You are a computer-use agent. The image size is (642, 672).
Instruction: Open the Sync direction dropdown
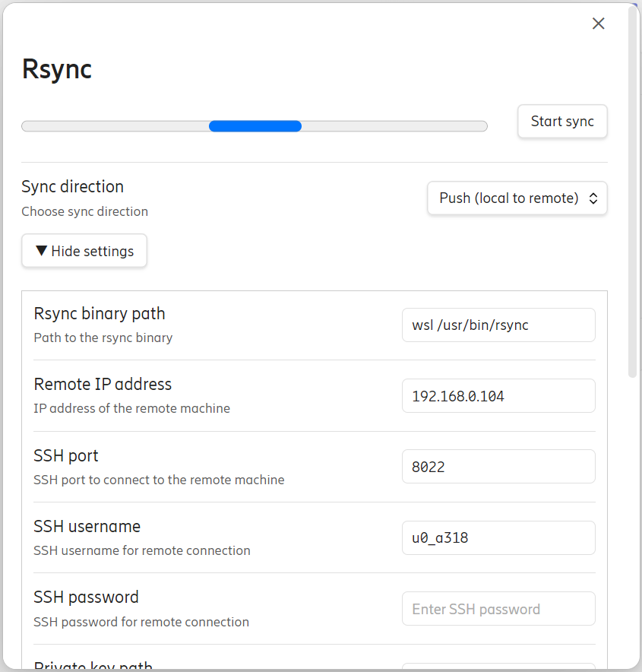pos(517,198)
